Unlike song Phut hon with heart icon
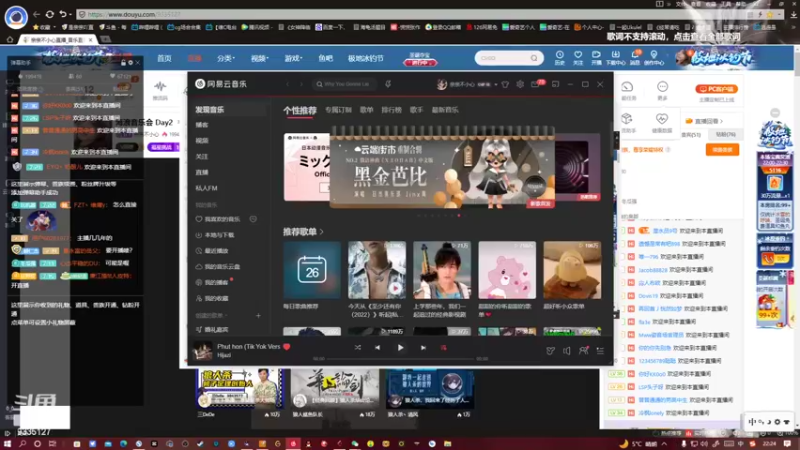The width and height of the screenshot is (800, 450). [x=287, y=346]
